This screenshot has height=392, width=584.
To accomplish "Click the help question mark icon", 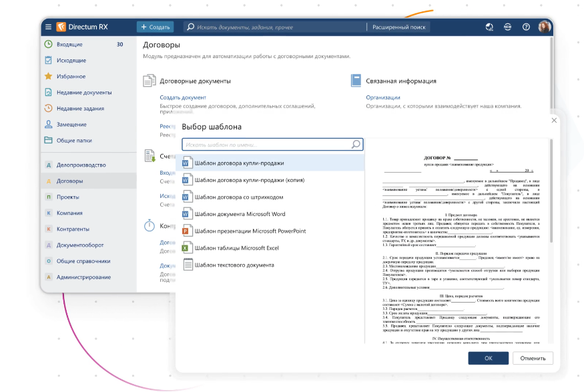I will (526, 27).
